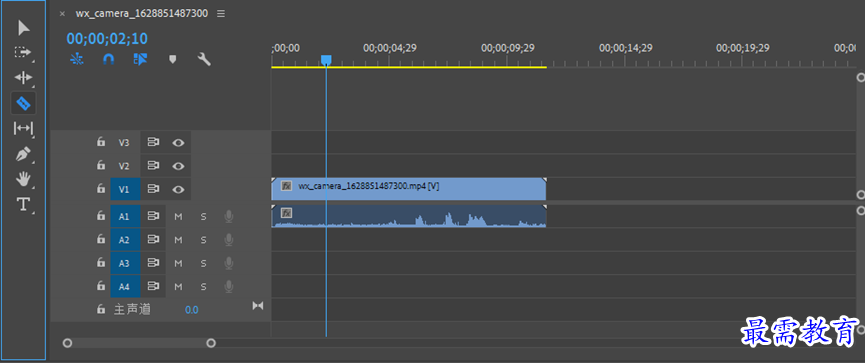Toggle lock on track A3
Image resolution: width=865 pixels, height=363 pixels.
[101, 263]
